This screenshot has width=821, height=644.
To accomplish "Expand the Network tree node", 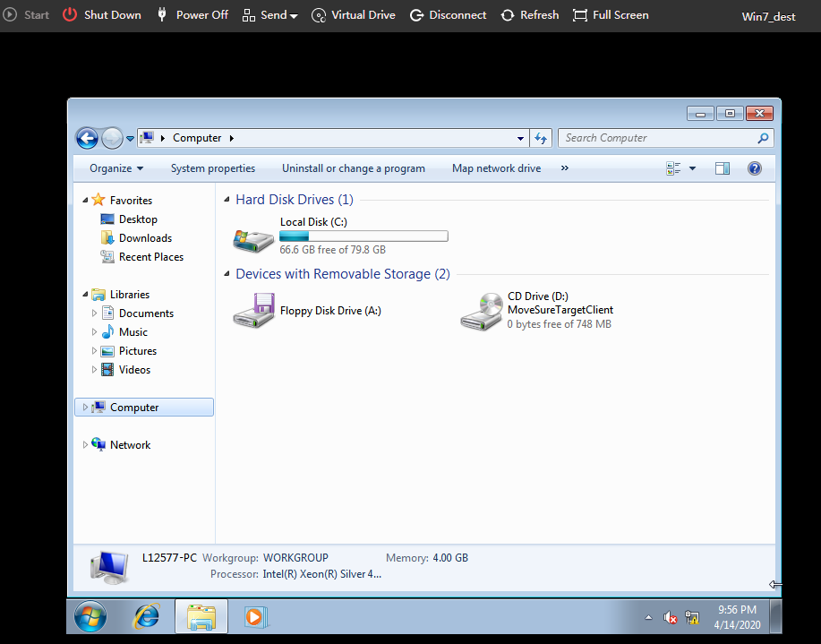I will tap(86, 445).
